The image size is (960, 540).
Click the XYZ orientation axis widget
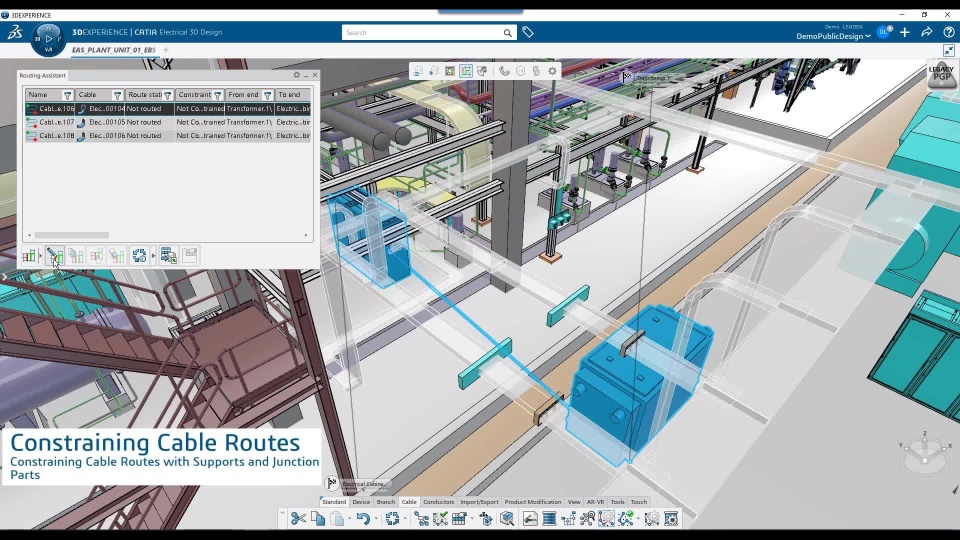(x=924, y=453)
